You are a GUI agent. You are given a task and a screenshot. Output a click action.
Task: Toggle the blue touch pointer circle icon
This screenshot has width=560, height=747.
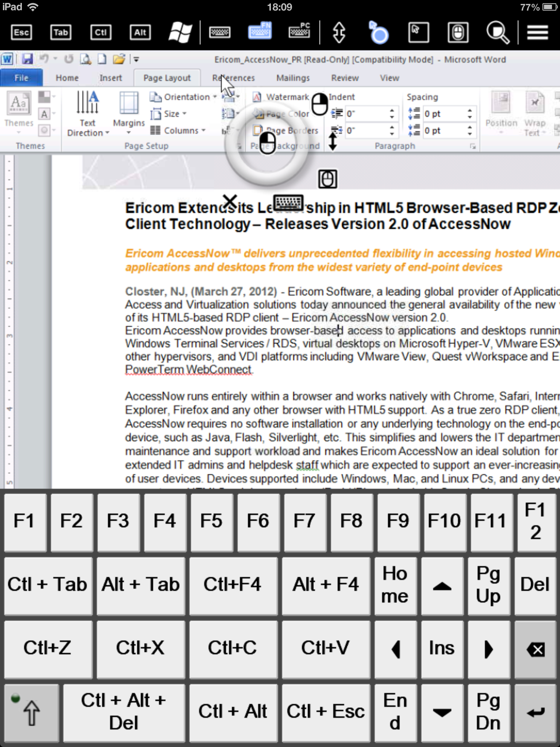pos(378,33)
